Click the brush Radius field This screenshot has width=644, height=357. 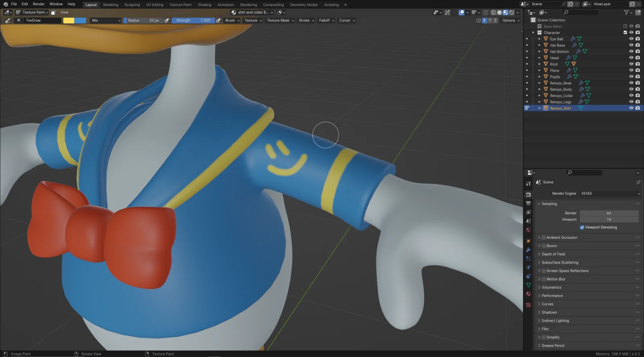(x=143, y=21)
